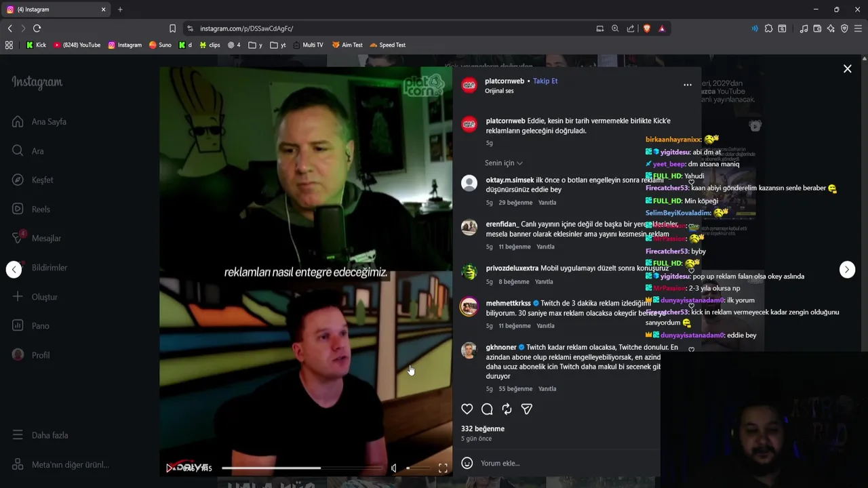Play the video with the play button

(170, 468)
